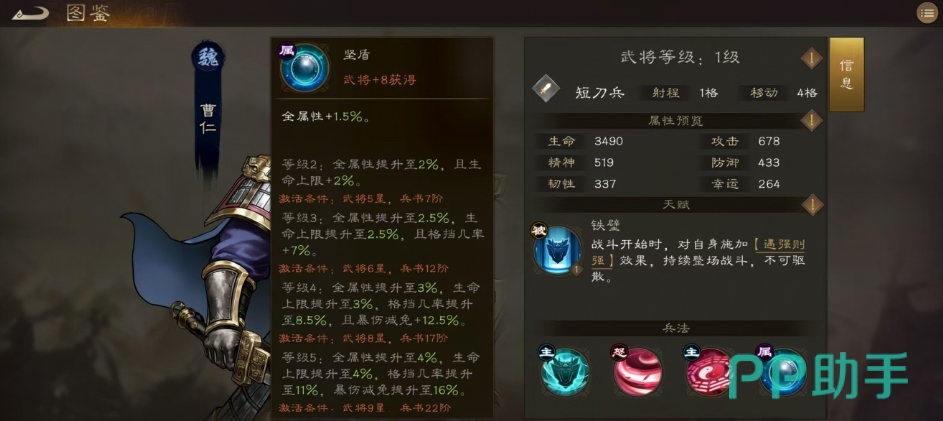This screenshot has width=943, height=421.
Task: Tap the small info badge on 铁壁 icon
Action: coord(576,269)
